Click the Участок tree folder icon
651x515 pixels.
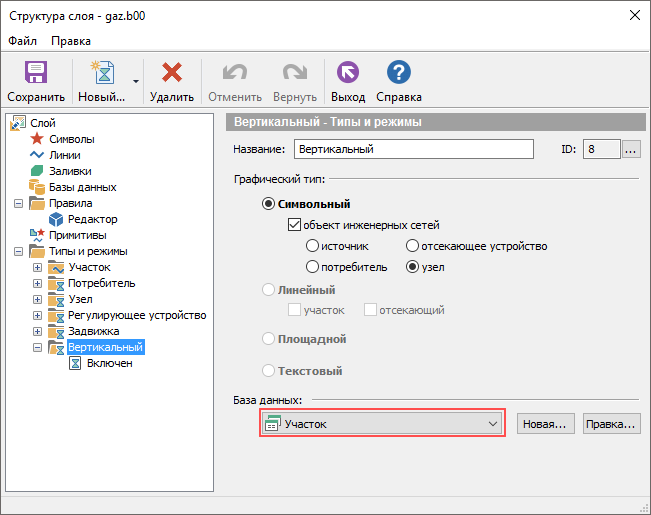(x=56, y=267)
